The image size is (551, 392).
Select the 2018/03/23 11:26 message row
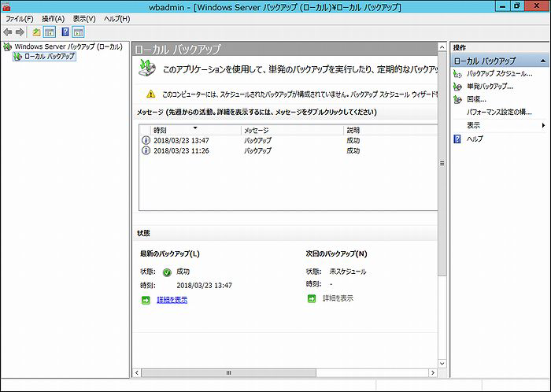[x=288, y=150]
